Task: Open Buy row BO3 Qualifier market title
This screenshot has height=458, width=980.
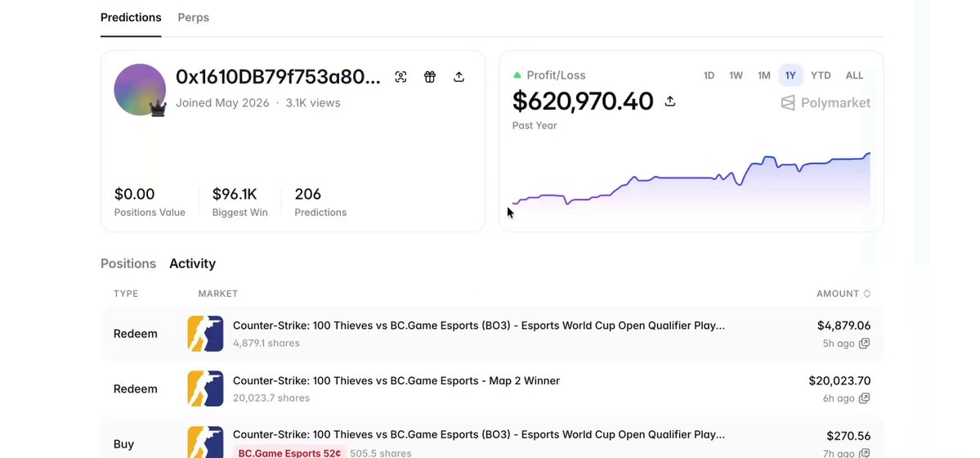Action: 479,434
